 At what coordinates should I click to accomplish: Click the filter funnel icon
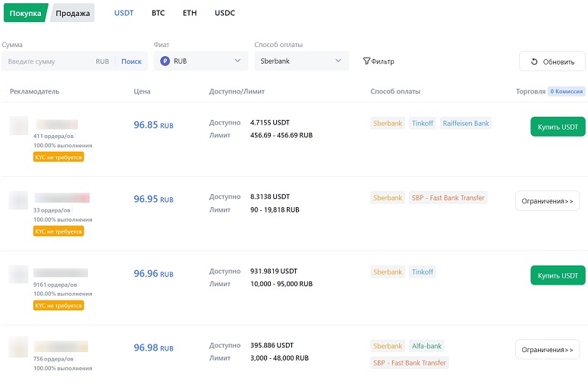(x=366, y=61)
